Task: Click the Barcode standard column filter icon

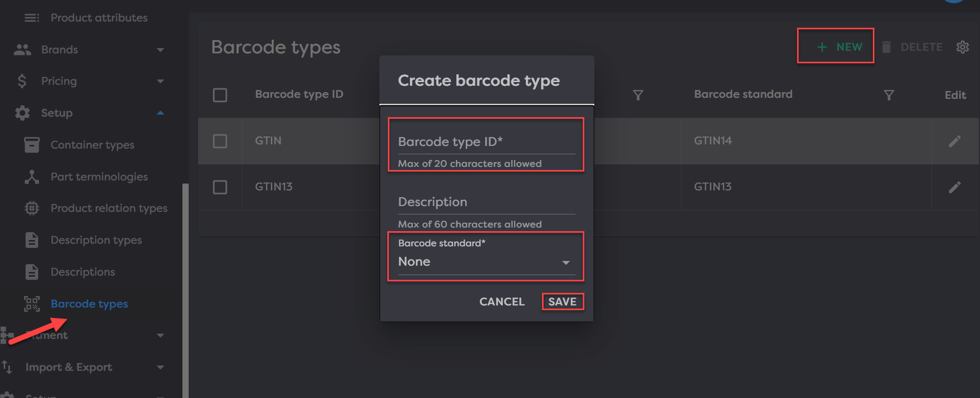Action: (x=889, y=95)
